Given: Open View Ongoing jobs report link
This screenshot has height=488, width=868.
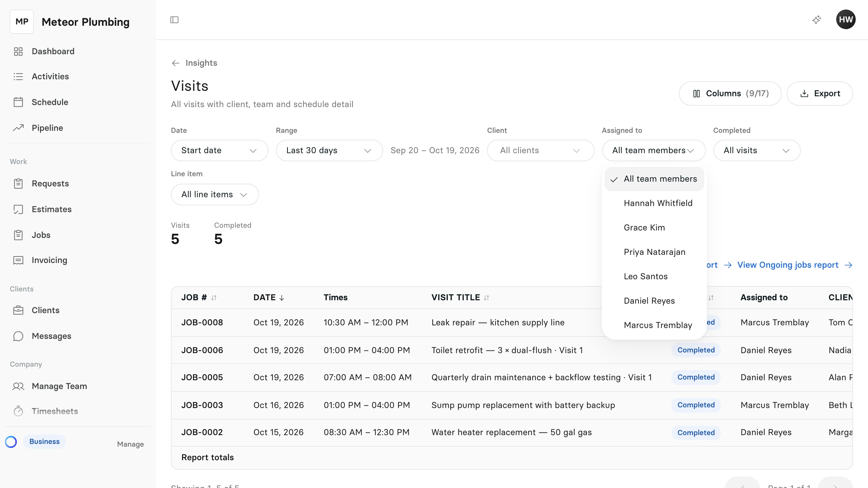Looking at the screenshot, I should [795, 265].
